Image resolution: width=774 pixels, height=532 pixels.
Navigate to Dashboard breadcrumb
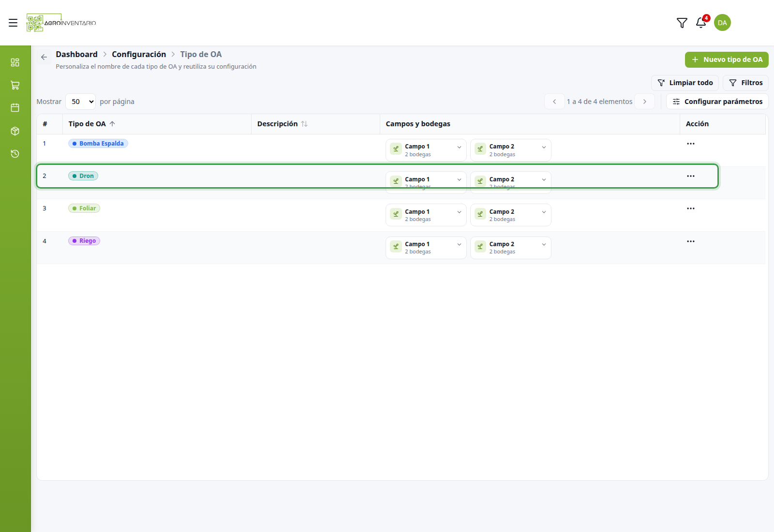(76, 54)
